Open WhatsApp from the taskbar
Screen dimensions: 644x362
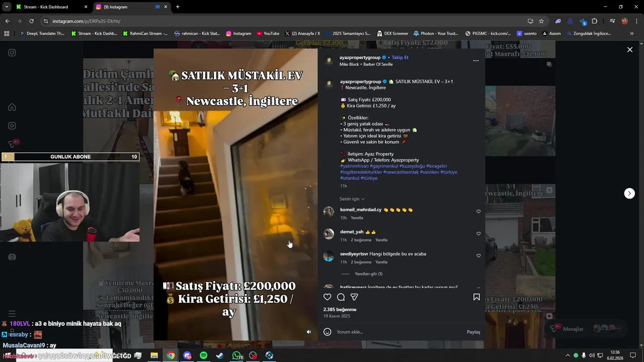236,355
